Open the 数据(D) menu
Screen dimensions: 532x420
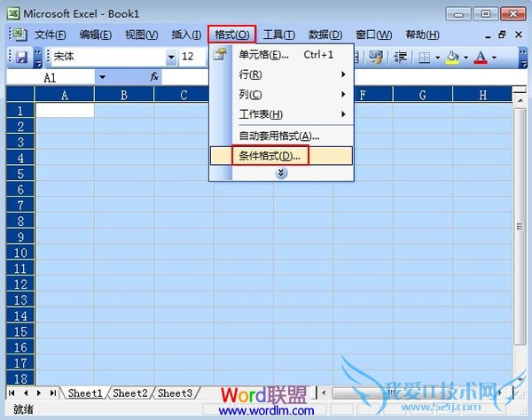click(x=325, y=35)
